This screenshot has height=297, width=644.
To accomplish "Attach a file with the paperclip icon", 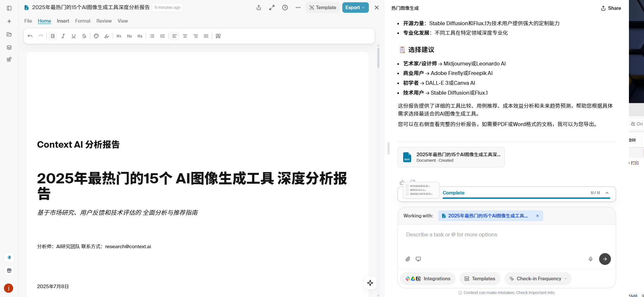I will point(408,259).
